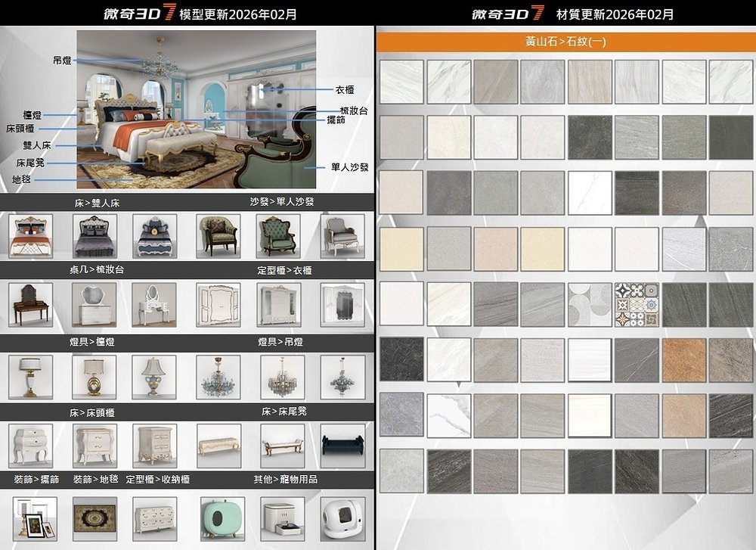Choose the dark navy bed-end bench
The height and width of the screenshot is (550, 756).
(x=342, y=446)
